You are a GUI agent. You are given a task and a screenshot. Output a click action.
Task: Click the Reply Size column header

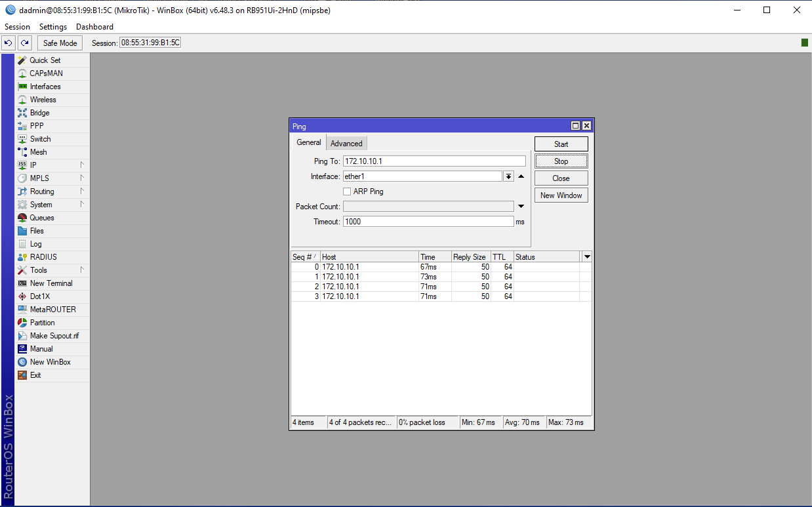471,257
